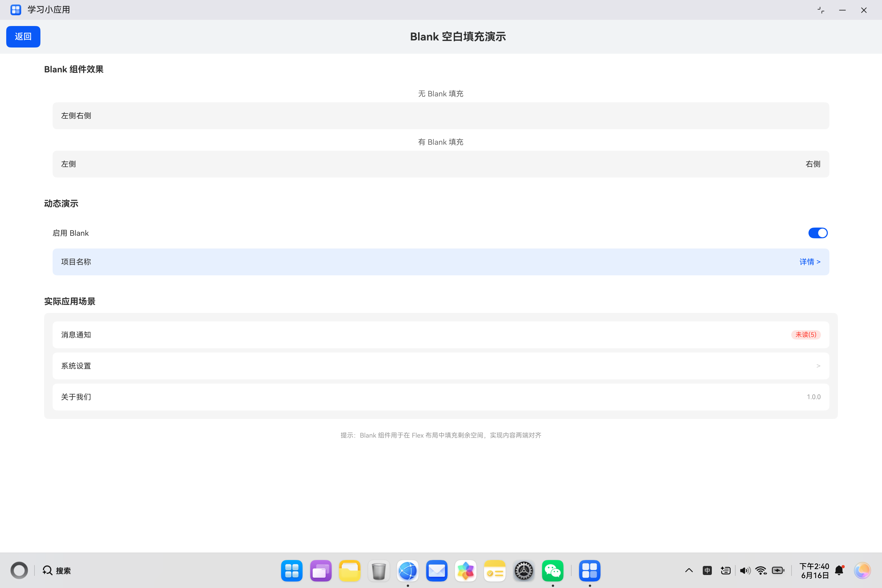
Task: Open the Wi-Fi tray icon
Action: (x=761, y=570)
